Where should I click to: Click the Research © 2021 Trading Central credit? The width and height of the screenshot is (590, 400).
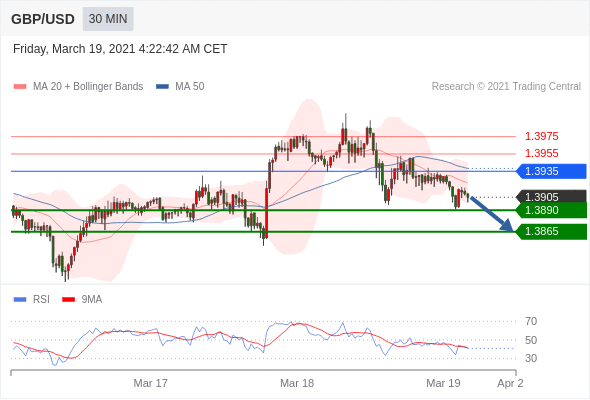[x=506, y=87]
